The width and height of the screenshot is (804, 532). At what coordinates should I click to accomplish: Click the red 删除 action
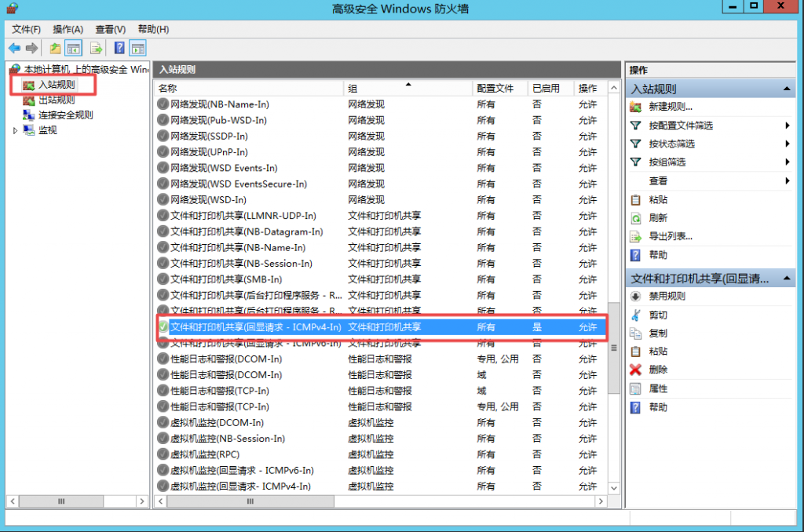click(658, 370)
